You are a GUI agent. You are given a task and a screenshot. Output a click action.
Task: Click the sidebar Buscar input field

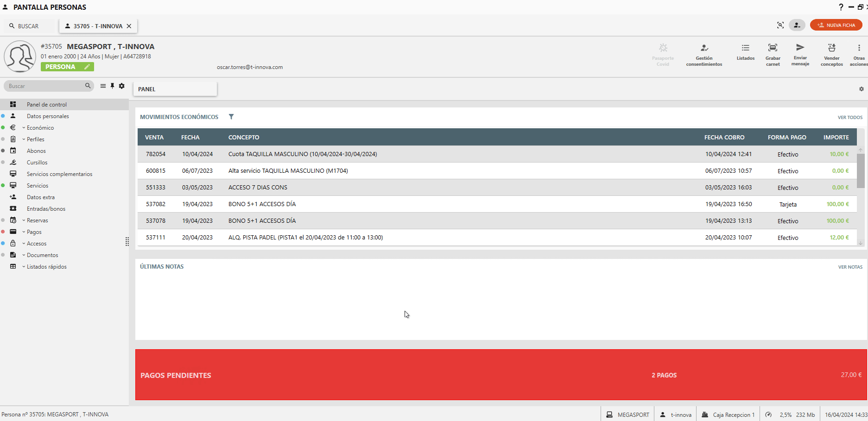pos(49,86)
